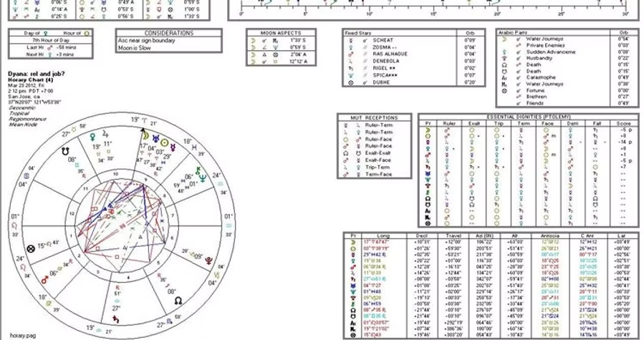Click the Mercury glyph in the SCHEAT row

click(352, 40)
